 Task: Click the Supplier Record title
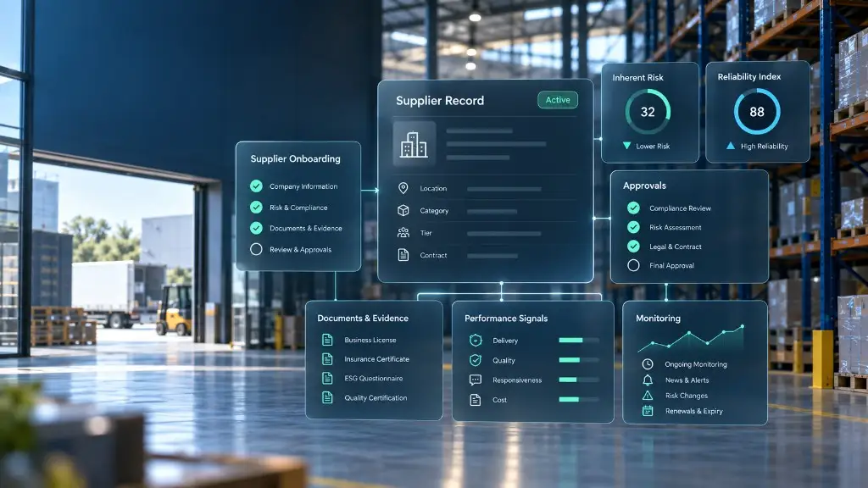[440, 101]
